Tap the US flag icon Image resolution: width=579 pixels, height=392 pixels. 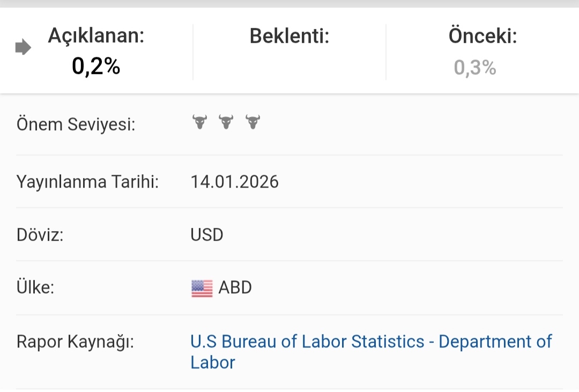tap(202, 289)
